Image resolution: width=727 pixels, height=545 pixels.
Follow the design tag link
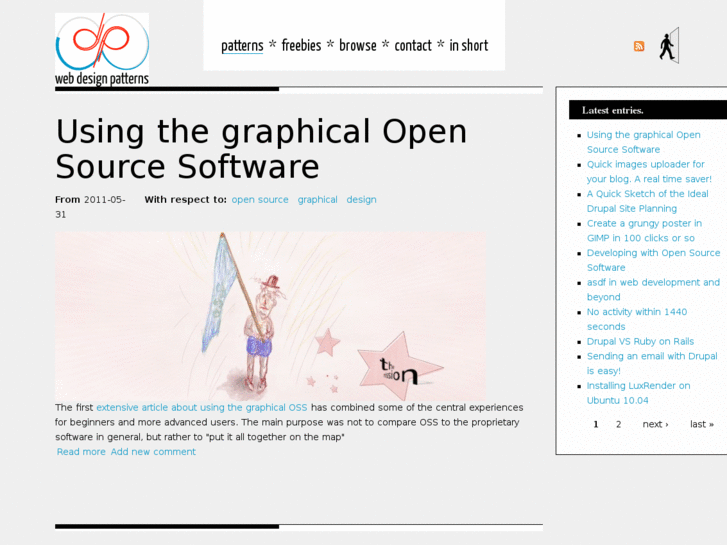(361, 199)
